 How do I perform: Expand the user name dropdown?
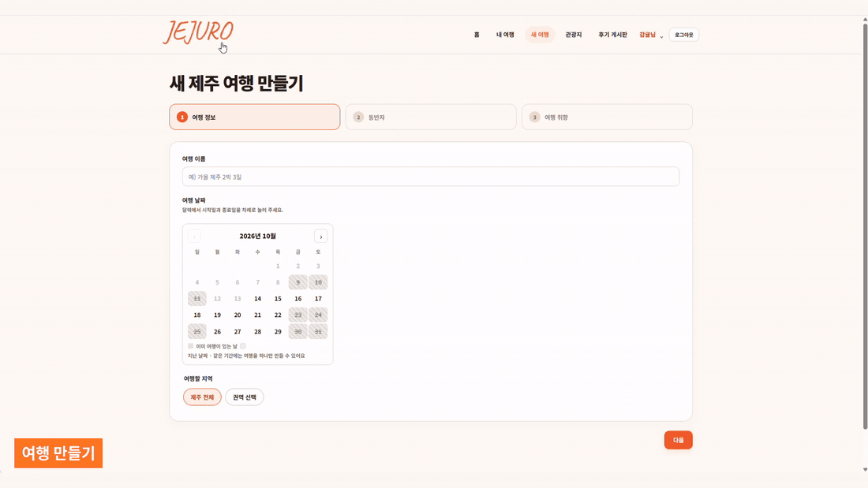[651, 35]
